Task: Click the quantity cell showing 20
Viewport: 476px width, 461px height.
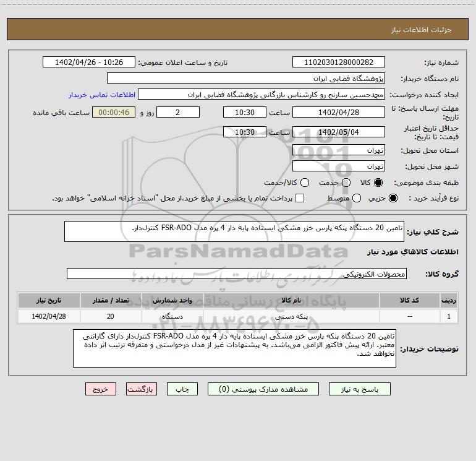Action: [x=111, y=316]
